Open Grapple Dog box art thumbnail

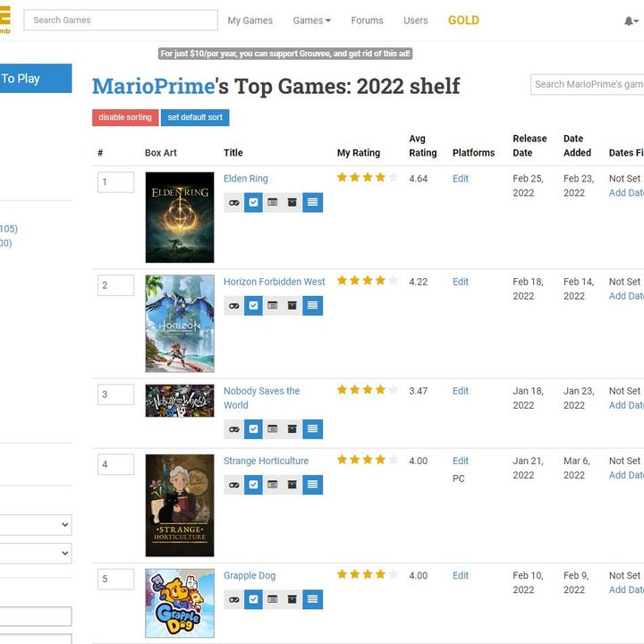pos(180,604)
